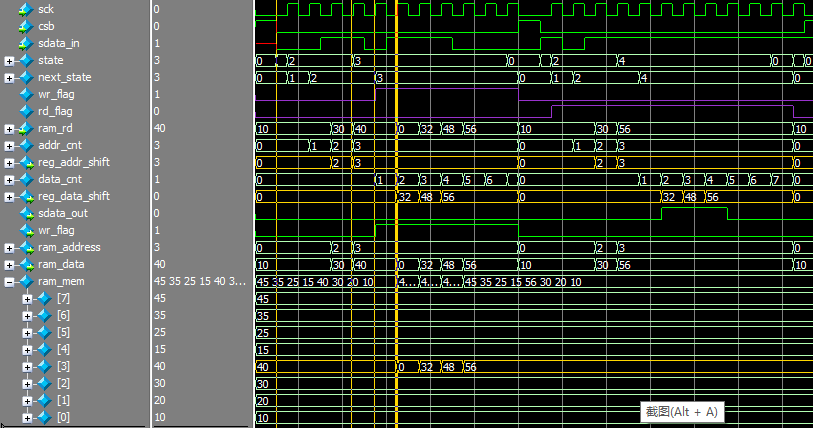Click the reg_addr_shift signal icon

(x=26, y=163)
